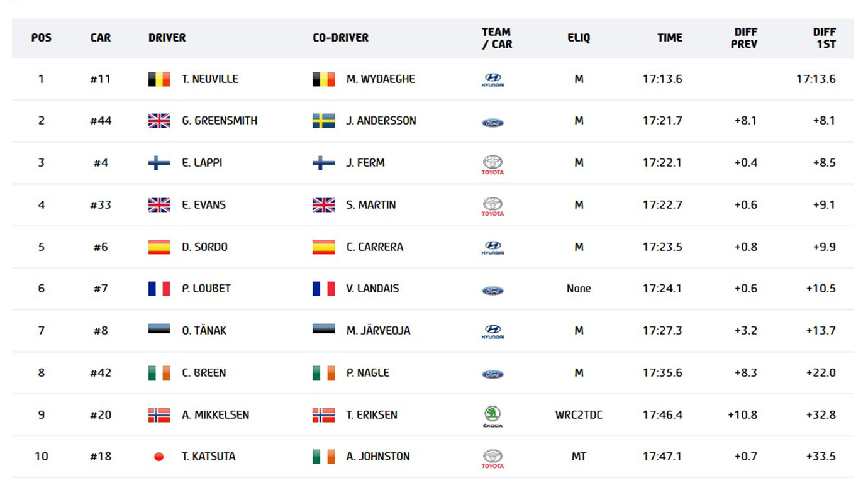
Task: Click the DIFF 1ST column header
Action: point(824,38)
